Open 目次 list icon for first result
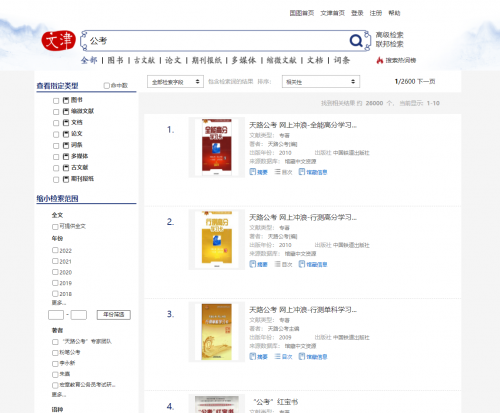The image size is (500, 413). pos(277,172)
